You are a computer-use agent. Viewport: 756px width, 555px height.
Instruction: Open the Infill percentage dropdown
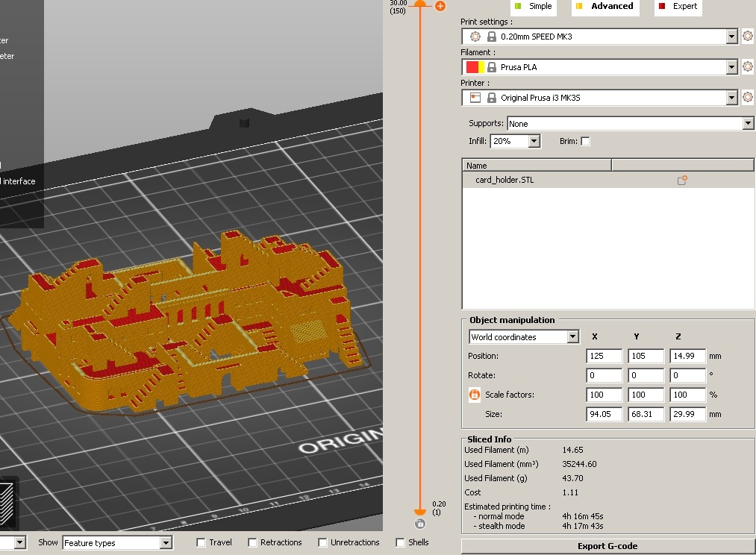point(534,141)
